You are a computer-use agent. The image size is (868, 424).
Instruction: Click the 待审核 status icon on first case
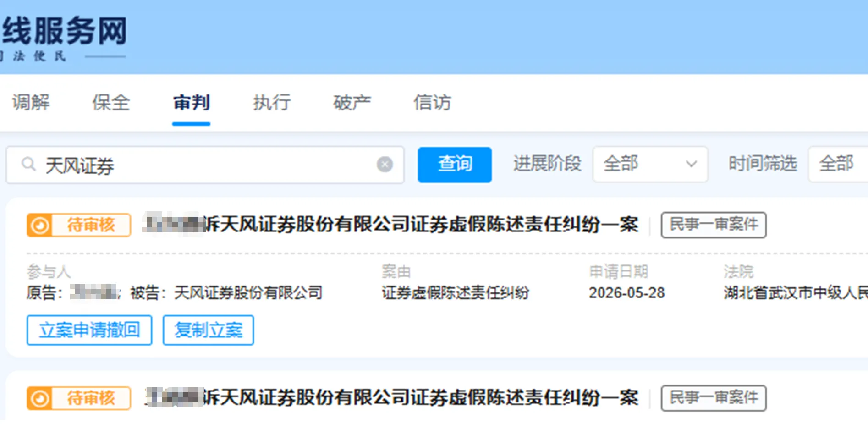click(x=40, y=225)
